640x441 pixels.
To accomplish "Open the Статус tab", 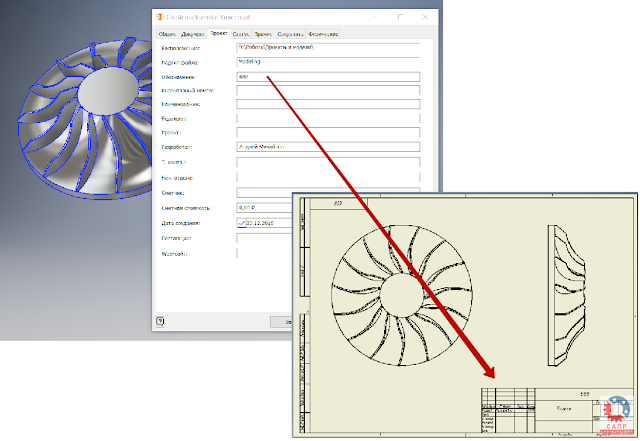I will [x=241, y=34].
